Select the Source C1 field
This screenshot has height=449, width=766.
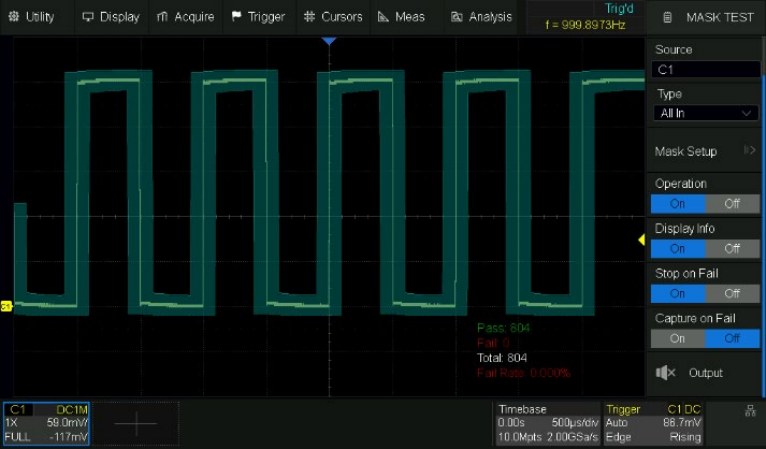705,69
